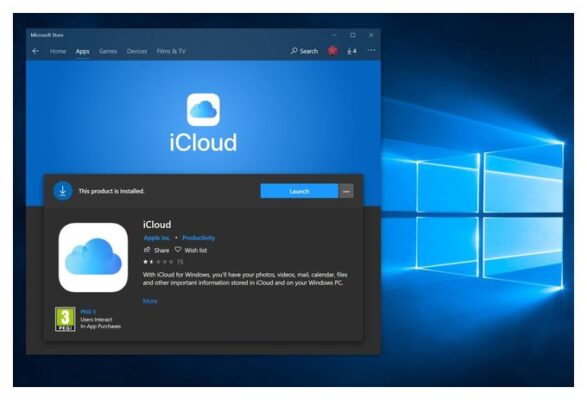The width and height of the screenshot is (587, 400).
Task: Maximize the Microsoft Store window
Action: pos(353,35)
